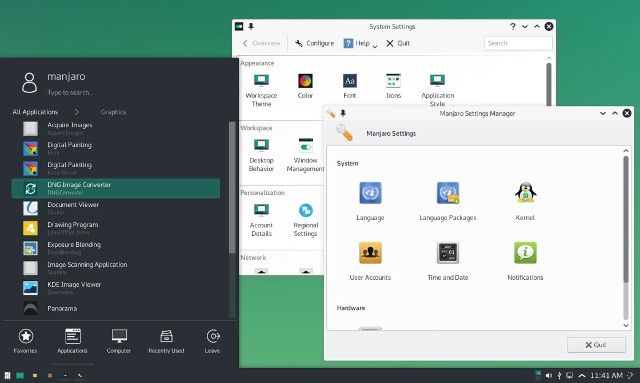
Task: Open Window Management settings
Action: [305, 155]
